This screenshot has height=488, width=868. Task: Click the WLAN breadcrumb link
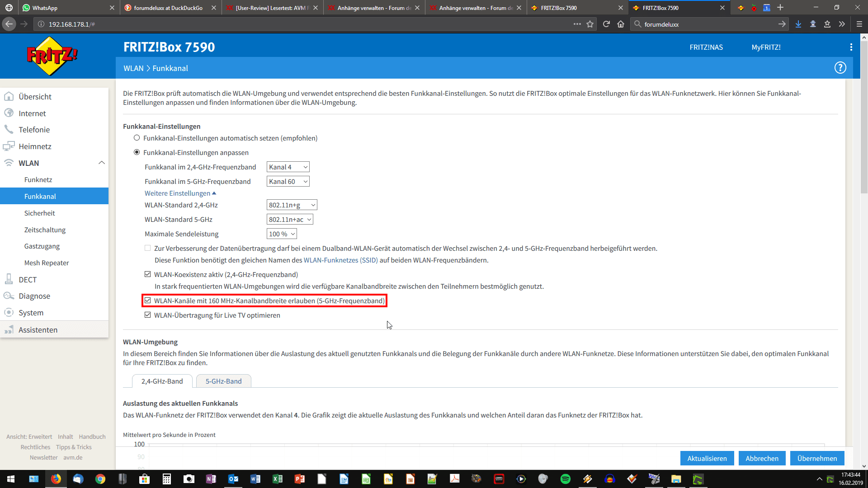click(133, 68)
